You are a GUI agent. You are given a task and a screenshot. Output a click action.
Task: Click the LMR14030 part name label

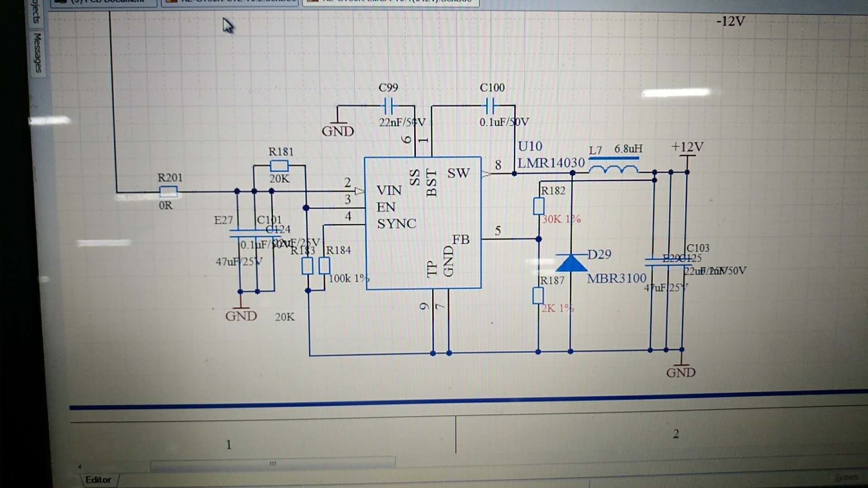point(551,163)
